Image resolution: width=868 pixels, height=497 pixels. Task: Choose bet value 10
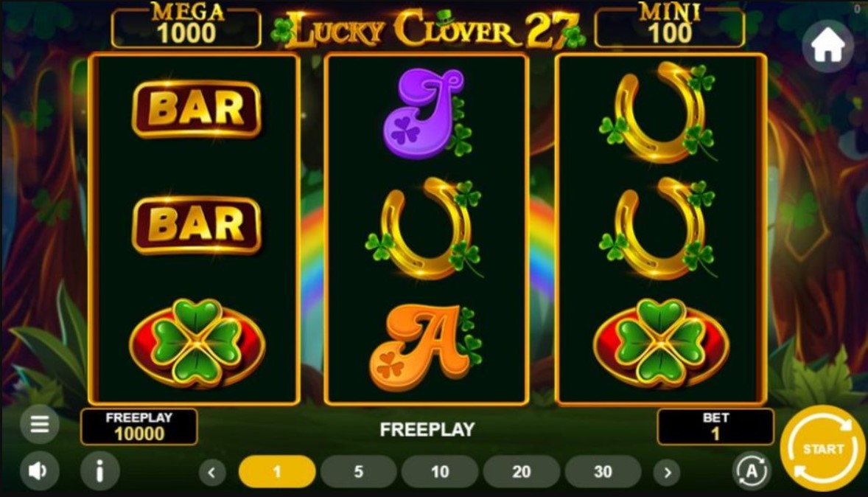440,471
